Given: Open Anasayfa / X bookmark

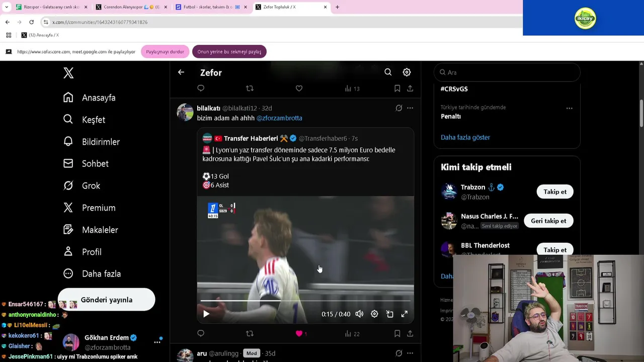Looking at the screenshot, I should point(40,35).
